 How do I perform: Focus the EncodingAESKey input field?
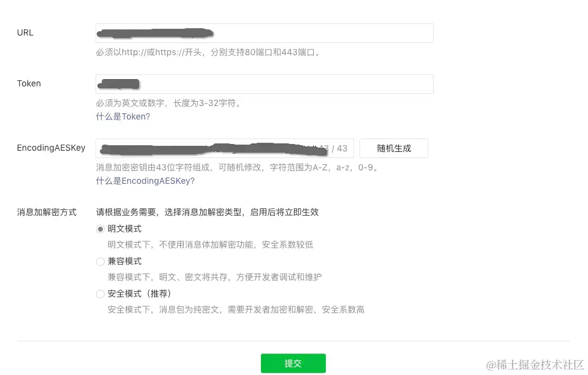point(225,148)
